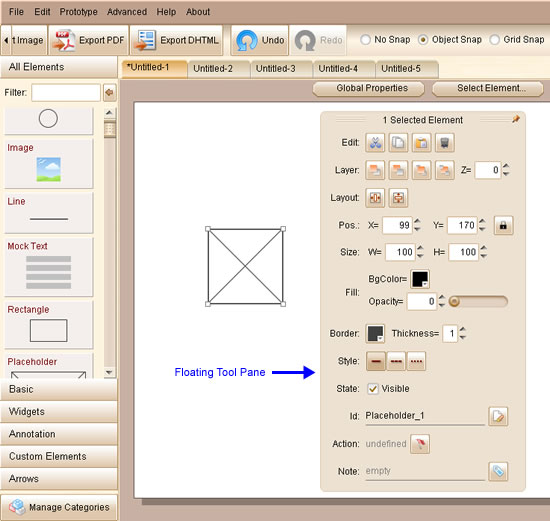The image size is (550, 521).
Task: Toggle the Visible state checkbox
Action: (373, 389)
